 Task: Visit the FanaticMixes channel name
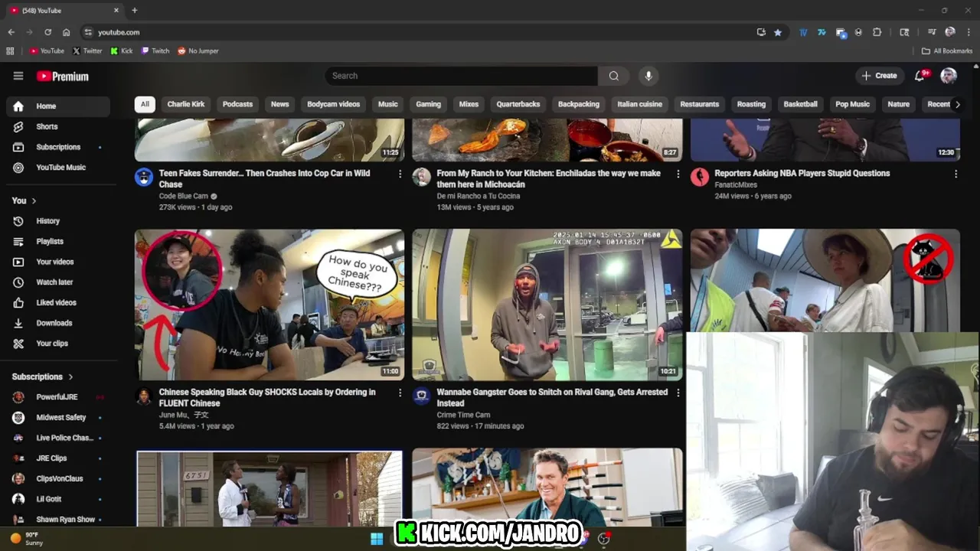(x=737, y=184)
